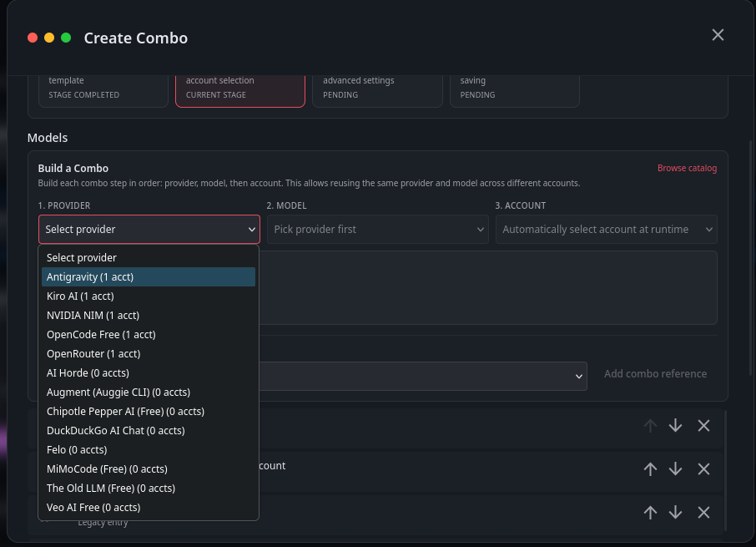
Task: Click the Add combo reference button
Action: tap(655, 374)
